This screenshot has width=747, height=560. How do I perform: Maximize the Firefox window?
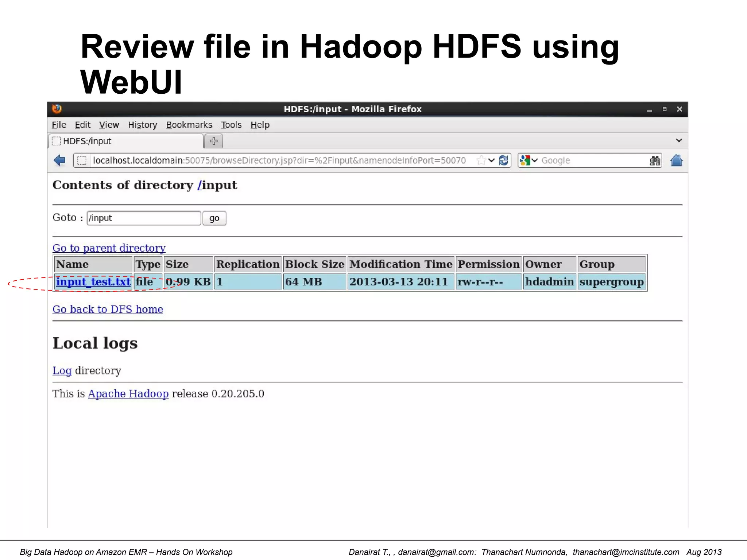click(665, 109)
